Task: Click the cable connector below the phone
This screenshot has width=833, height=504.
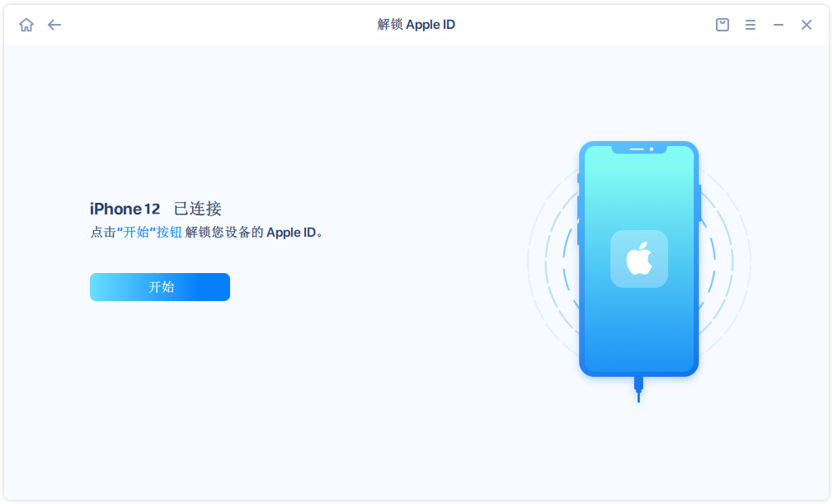Action: pos(638,389)
